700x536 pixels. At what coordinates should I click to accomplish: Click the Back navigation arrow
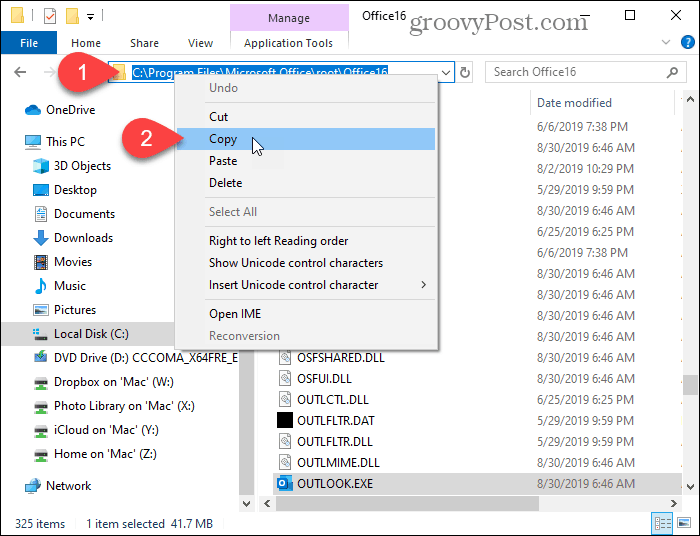(x=20, y=72)
